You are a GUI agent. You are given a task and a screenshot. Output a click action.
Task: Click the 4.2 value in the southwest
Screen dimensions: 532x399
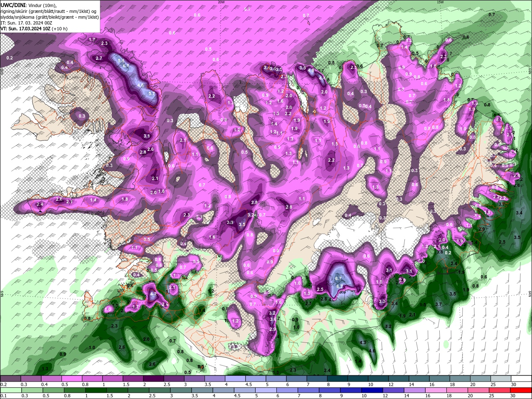[x=153, y=294]
